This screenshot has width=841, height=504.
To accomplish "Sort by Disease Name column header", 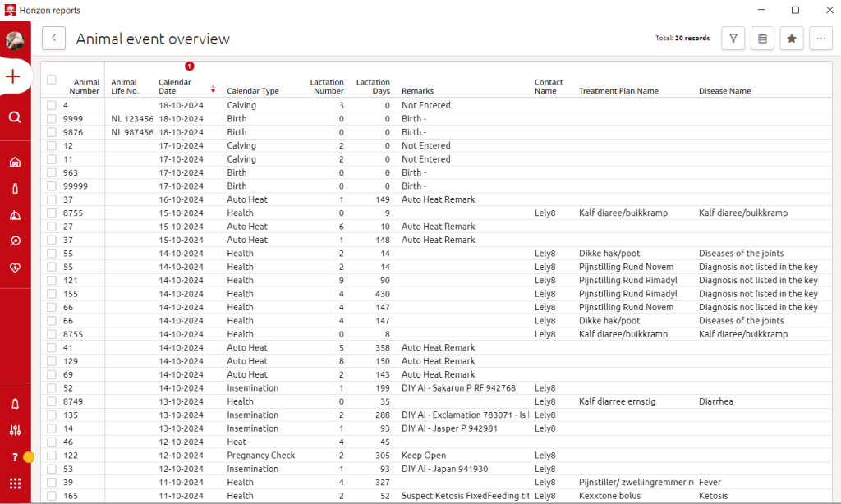I will [x=724, y=91].
